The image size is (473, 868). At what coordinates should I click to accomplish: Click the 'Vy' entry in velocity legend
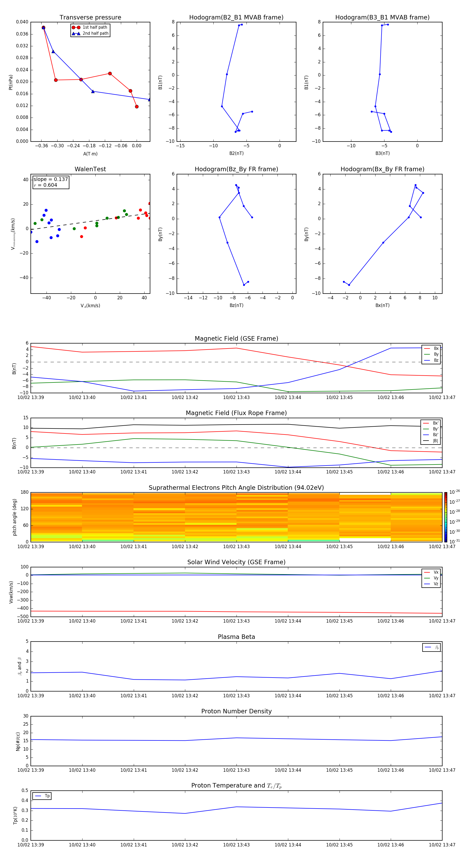[431, 578]
